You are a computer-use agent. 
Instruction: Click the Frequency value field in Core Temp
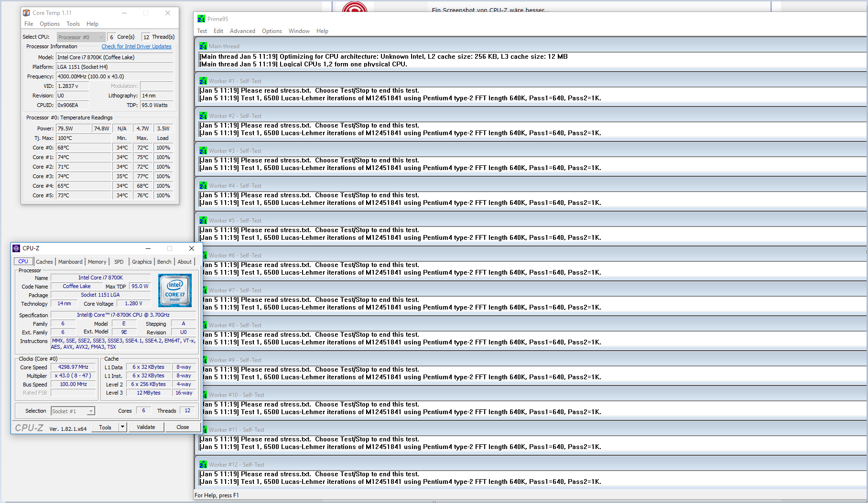115,76
